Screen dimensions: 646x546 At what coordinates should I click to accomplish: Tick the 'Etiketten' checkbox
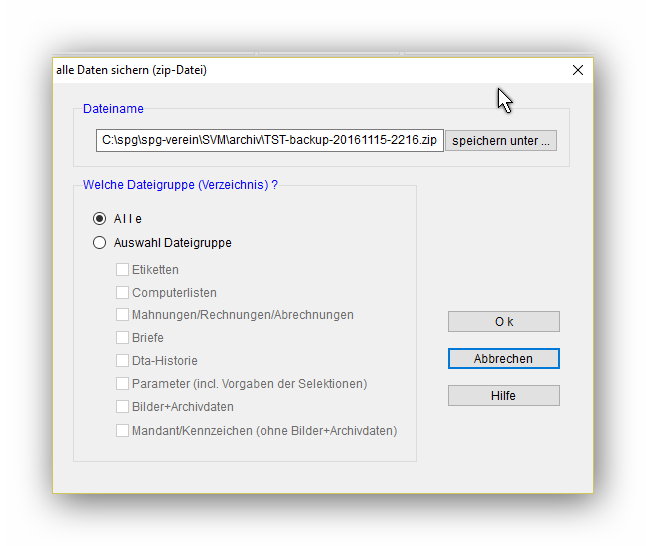[x=122, y=269]
